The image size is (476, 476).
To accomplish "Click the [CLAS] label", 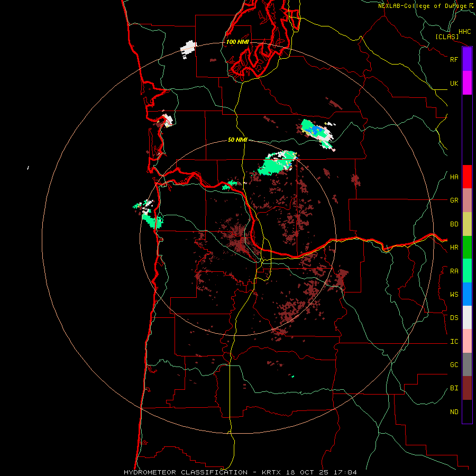I will 447,36.
